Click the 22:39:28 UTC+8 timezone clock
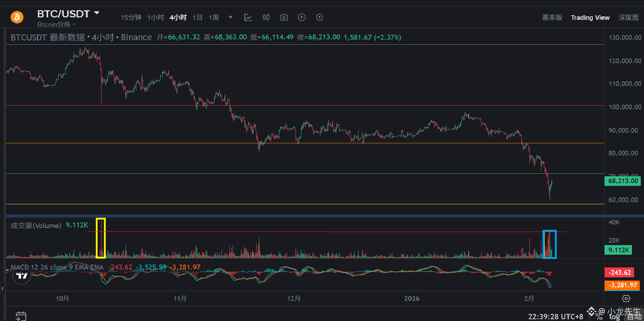The height and width of the screenshot is (321, 644). (555, 316)
